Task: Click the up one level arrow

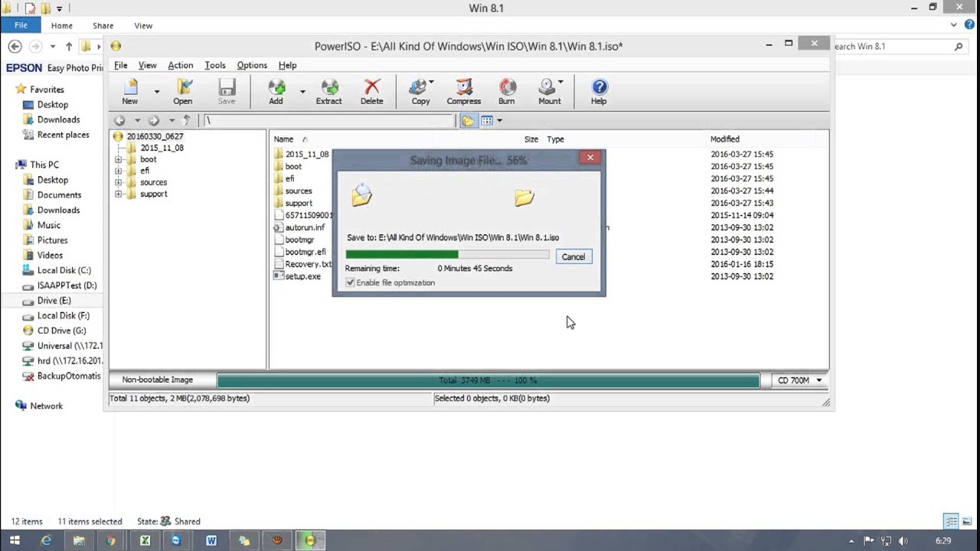Action: click(186, 120)
